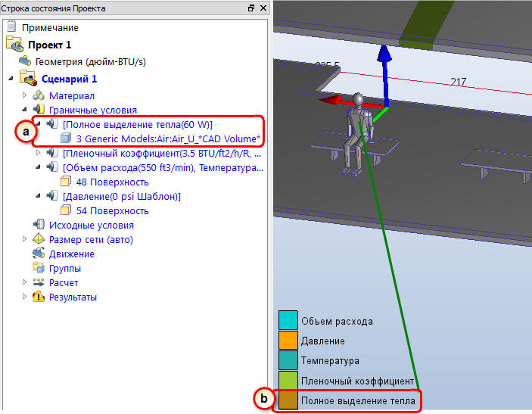Click the 217 dimension label
Image resolution: width=532 pixels, height=414 pixels.
tap(458, 82)
